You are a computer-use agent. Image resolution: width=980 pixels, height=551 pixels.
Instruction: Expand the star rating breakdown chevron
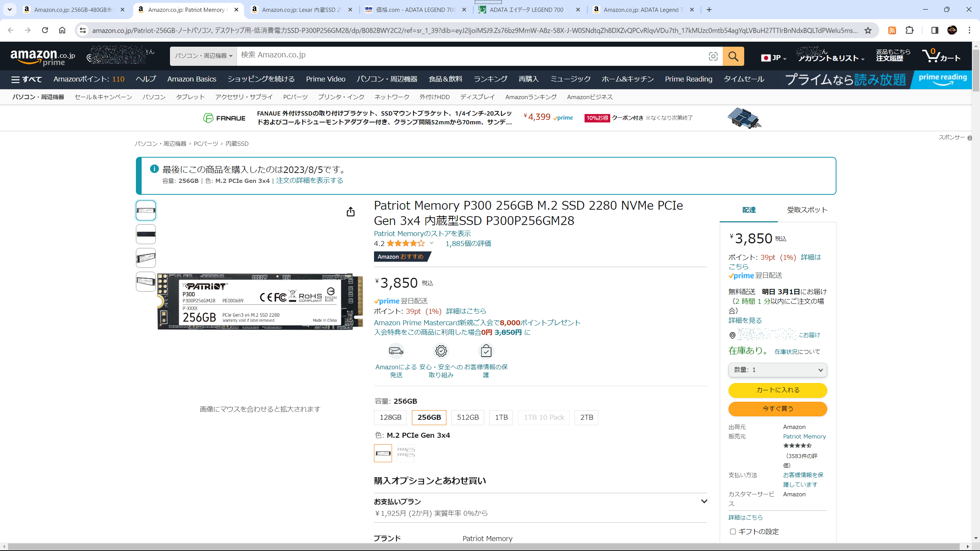coord(431,243)
